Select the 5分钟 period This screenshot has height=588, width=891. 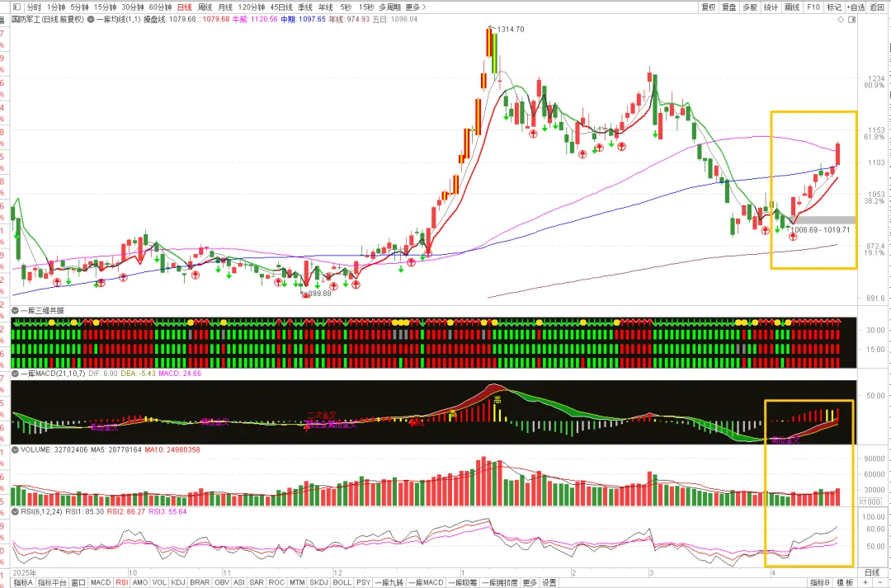[x=79, y=7]
